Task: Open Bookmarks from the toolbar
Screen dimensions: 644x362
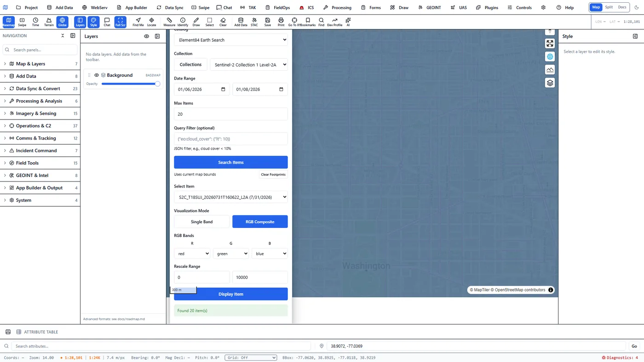Action: (x=308, y=22)
